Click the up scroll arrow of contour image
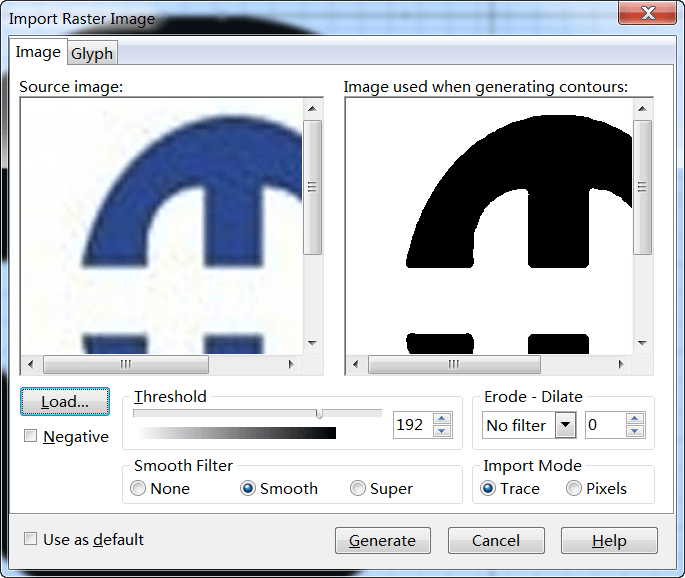685x578 pixels. tap(642, 108)
